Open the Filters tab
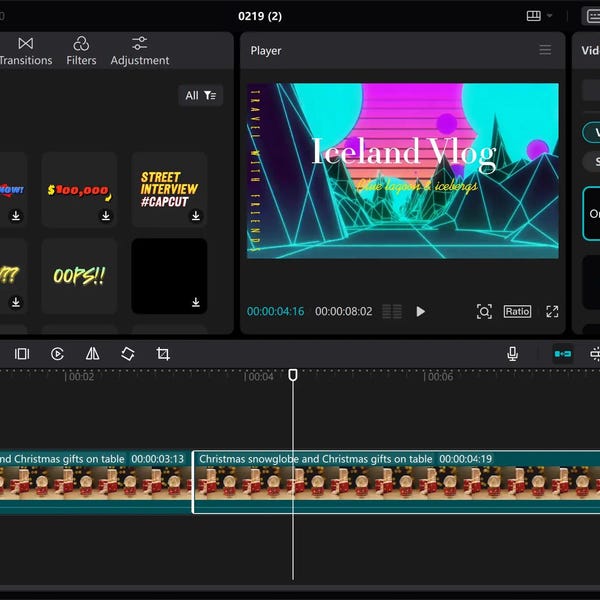600x600 pixels. pyautogui.click(x=81, y=51)
